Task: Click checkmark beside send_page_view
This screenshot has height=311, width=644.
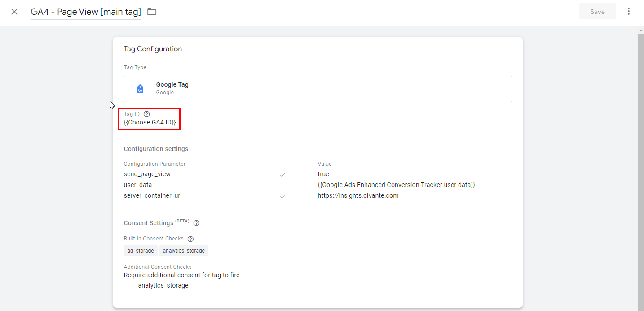Action: click(x=282, y=174)
